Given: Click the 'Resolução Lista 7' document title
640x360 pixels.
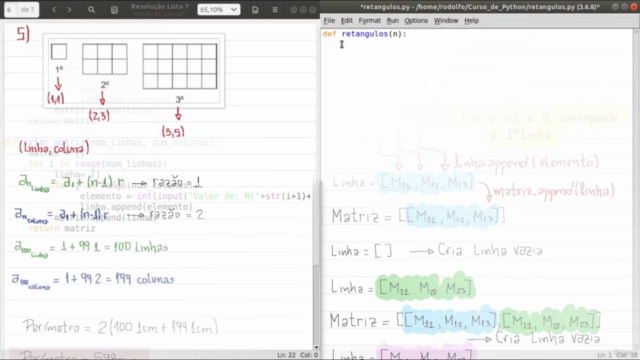Looking at the screenshot, I should [160, 7].
